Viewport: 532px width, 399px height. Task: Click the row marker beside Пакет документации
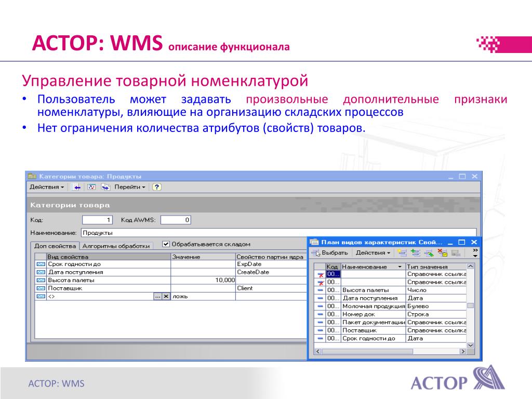pyautogui.click(x=320, y=322)
